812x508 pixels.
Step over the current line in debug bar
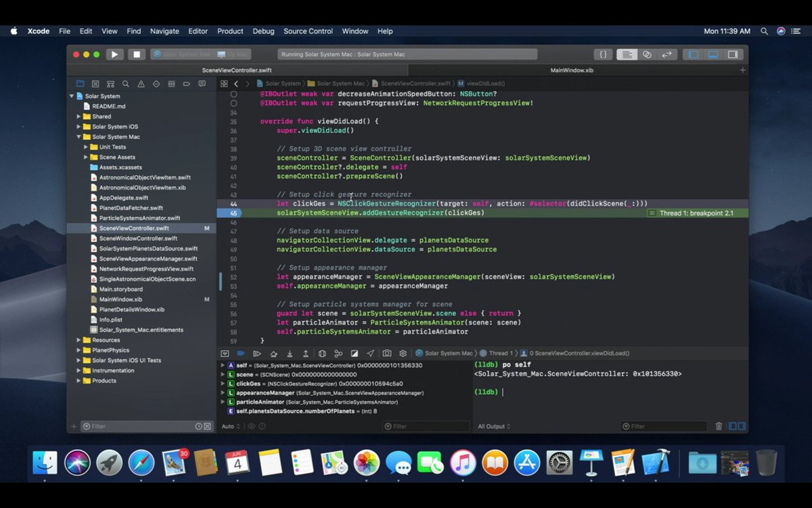[273, 354]
